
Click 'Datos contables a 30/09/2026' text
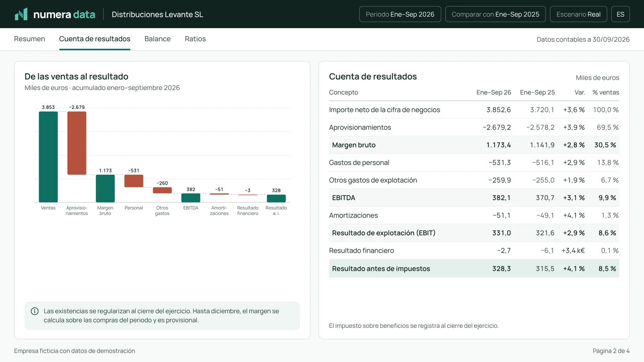click(x=583, y=39)
